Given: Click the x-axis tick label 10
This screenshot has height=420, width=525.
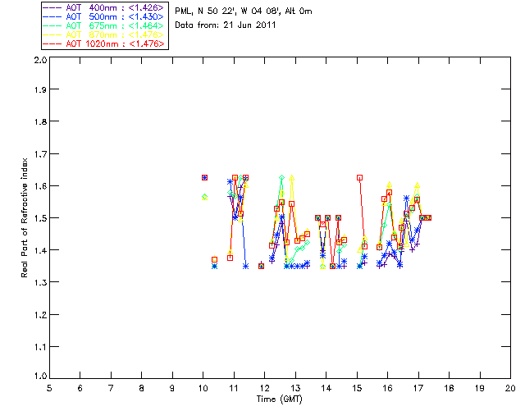Looking at the screenshot, I should point(203,388).
